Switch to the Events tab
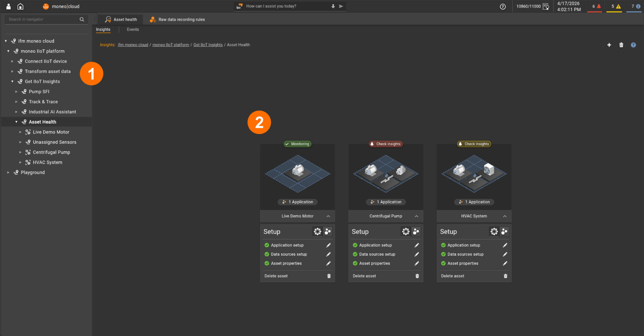Viewport: 644px width, 336px height. (133, 29)
